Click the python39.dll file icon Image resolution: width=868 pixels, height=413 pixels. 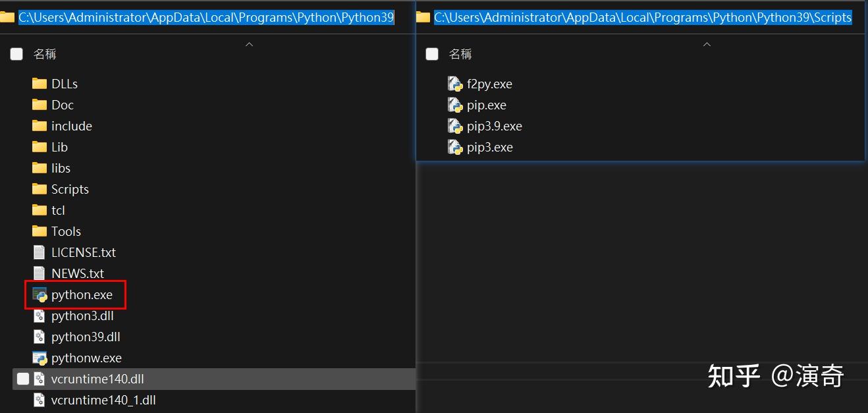40,337
